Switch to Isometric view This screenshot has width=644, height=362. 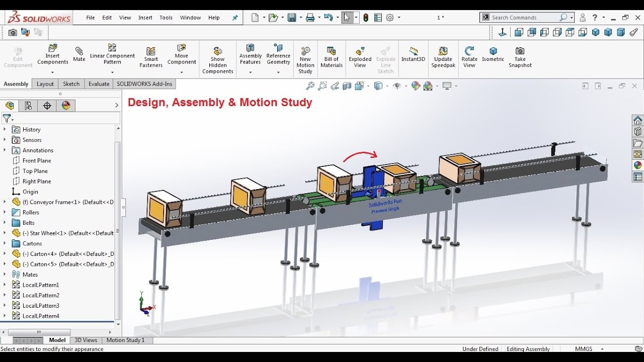coord(493,54)
